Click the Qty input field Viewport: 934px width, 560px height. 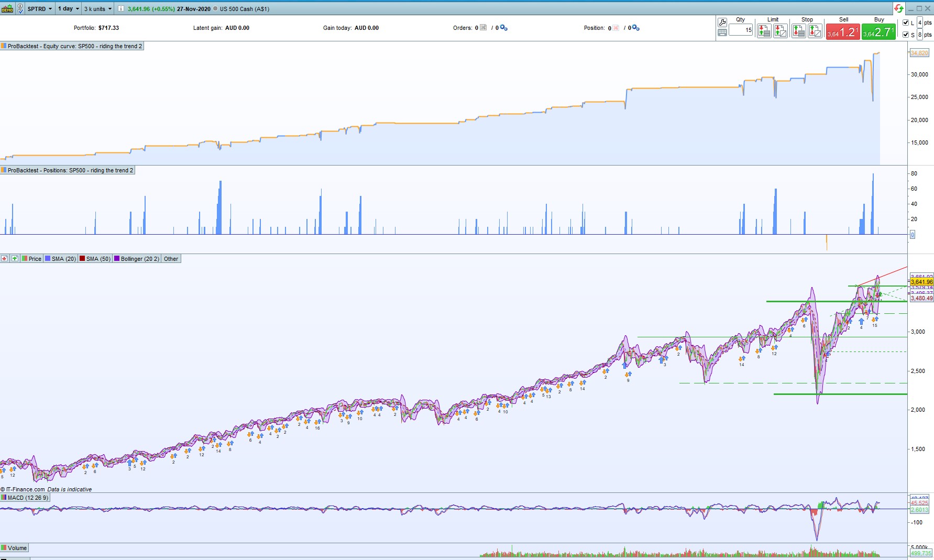tap(741, 30)
